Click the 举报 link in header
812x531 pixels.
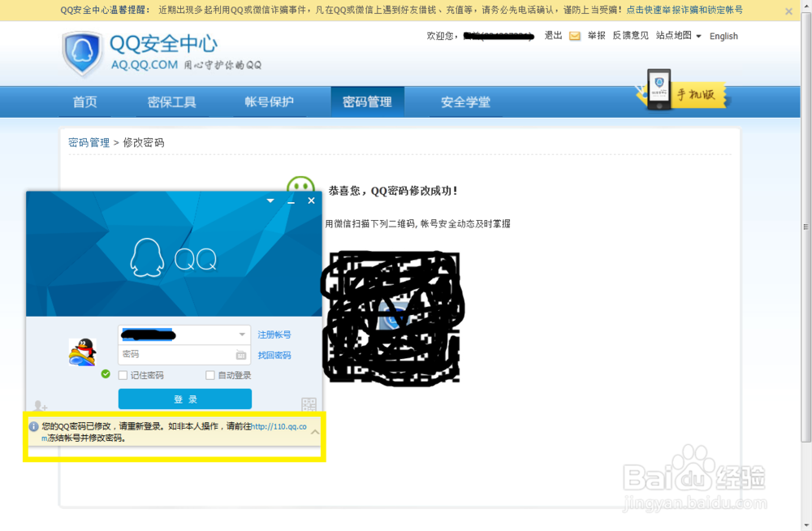(597, 35)
